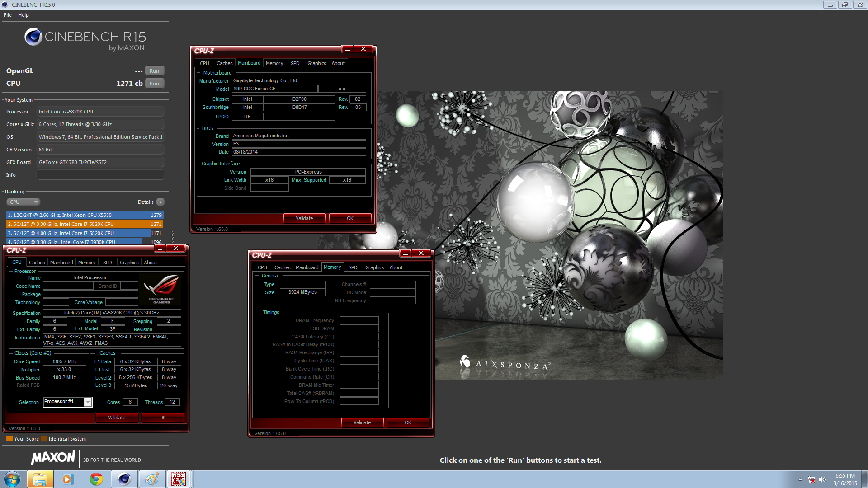Screen dimensions: 868x488
Task: Minimize the Mainboard CPU-Z window
Action: (347, 49)
